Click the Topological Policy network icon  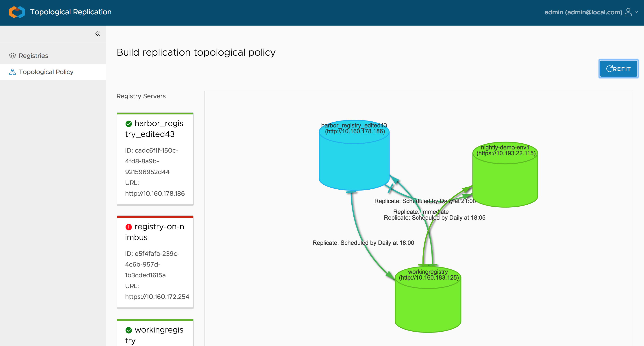(13, 72)
